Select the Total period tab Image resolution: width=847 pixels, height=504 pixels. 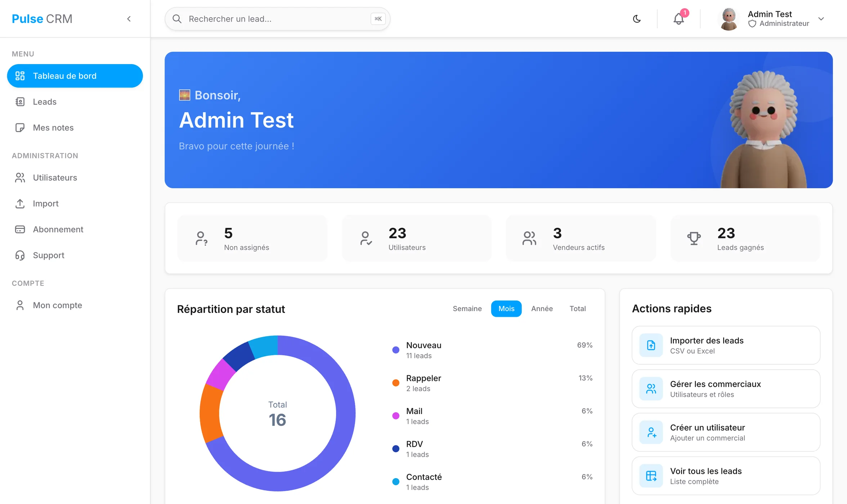tap(578, 309)
